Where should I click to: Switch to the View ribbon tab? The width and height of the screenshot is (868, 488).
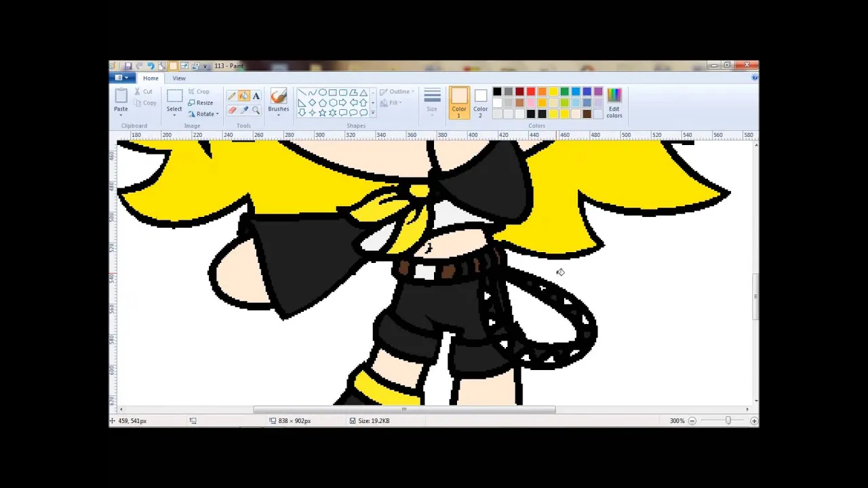click(179, 78)
